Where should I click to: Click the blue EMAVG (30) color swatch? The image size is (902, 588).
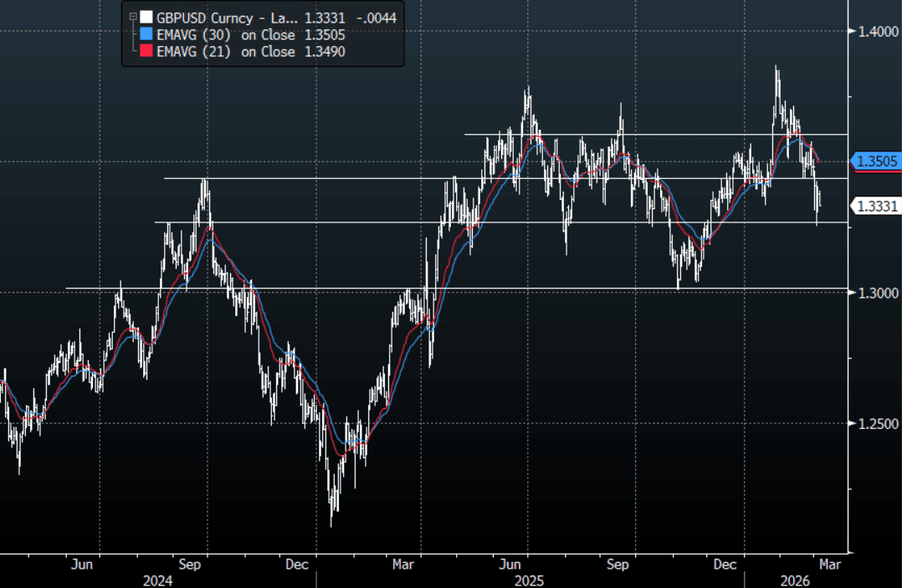146,34
